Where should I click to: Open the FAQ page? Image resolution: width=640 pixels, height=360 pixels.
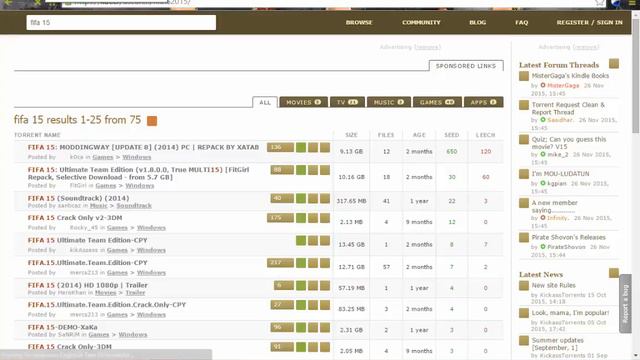pos(522,22)
